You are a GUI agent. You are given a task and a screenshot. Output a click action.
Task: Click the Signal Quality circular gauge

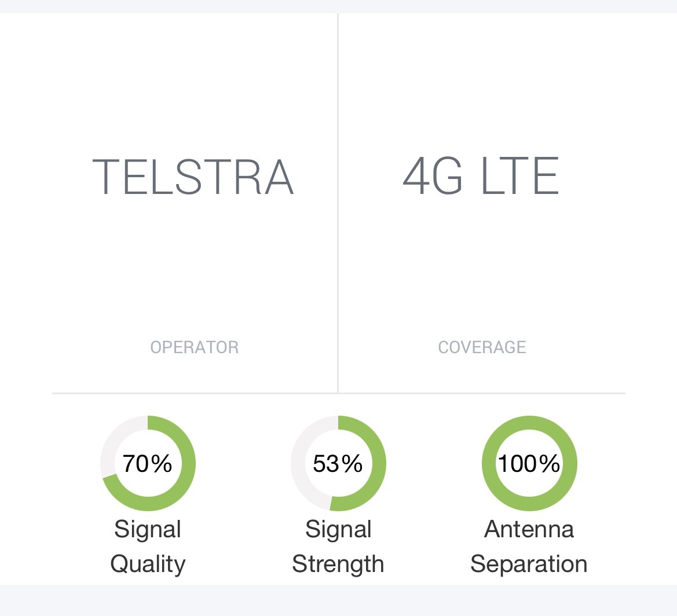coord(148,463)
